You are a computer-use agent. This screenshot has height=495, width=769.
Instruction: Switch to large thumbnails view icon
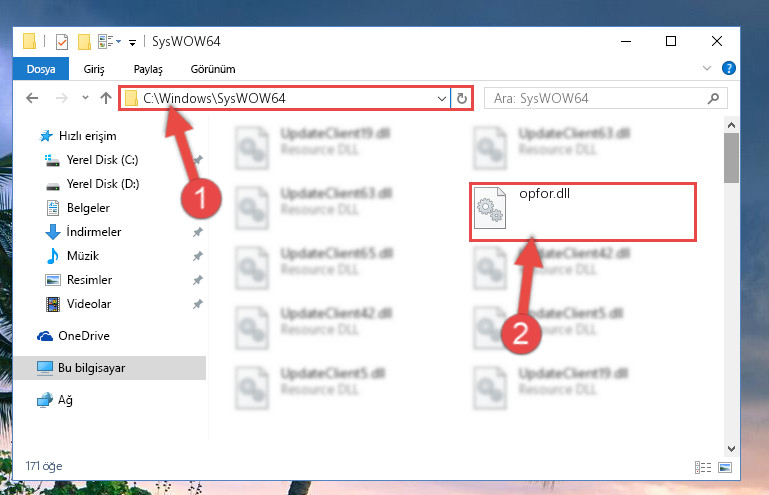tap(725, 468)
